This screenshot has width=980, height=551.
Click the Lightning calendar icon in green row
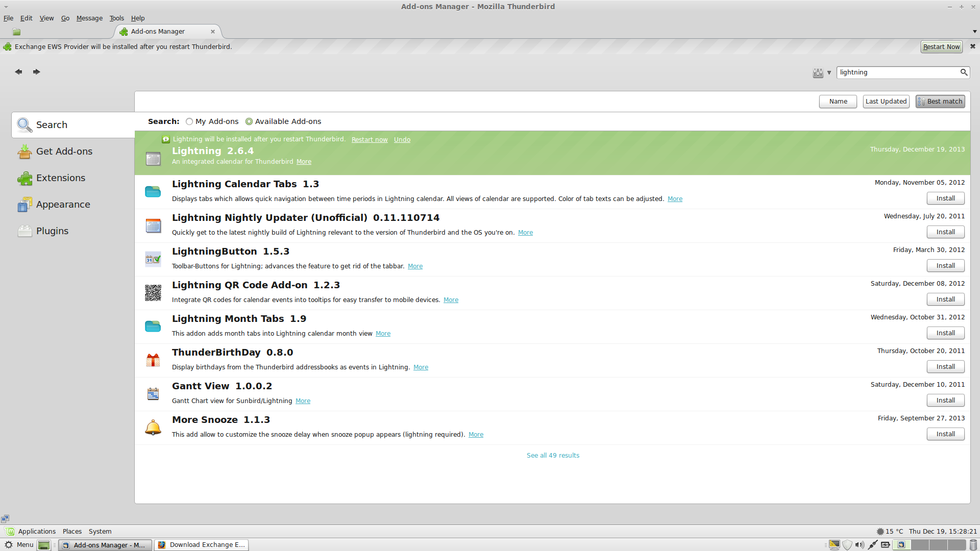(153, 159)
